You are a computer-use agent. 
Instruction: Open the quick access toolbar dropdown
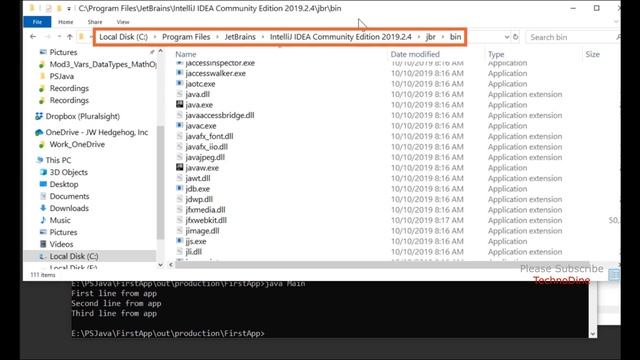pyautogui.click(x=69, y=8)
